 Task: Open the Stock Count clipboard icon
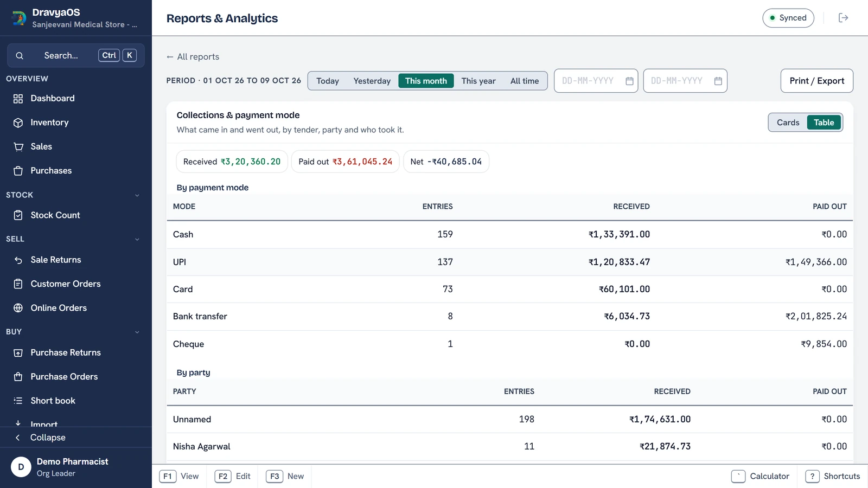click(x=18, y=215)
